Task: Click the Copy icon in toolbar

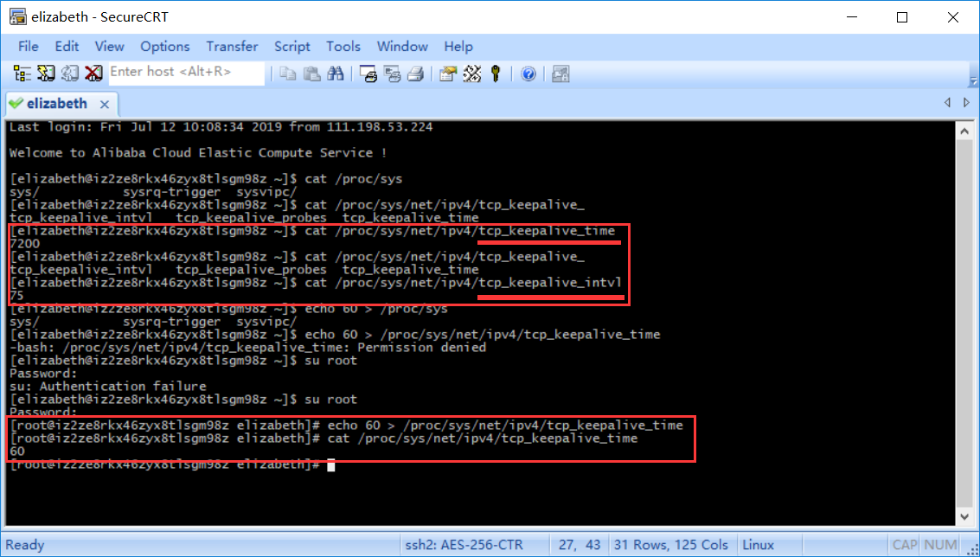Action: [289, 74]
